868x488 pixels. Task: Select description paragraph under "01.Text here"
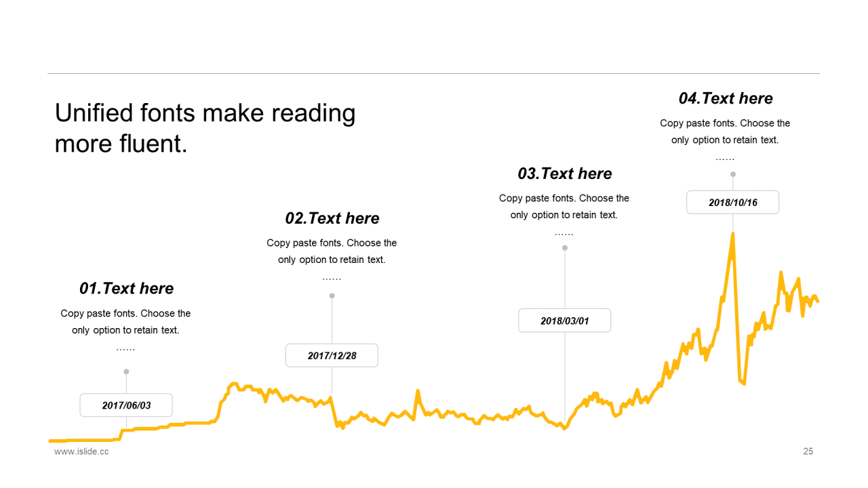(126, 322)
